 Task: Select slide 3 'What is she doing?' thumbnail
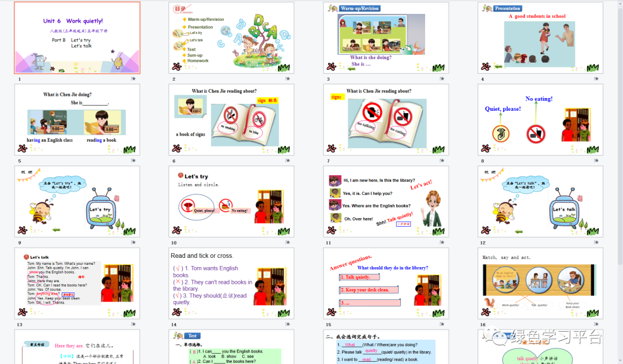pos(386,37)
